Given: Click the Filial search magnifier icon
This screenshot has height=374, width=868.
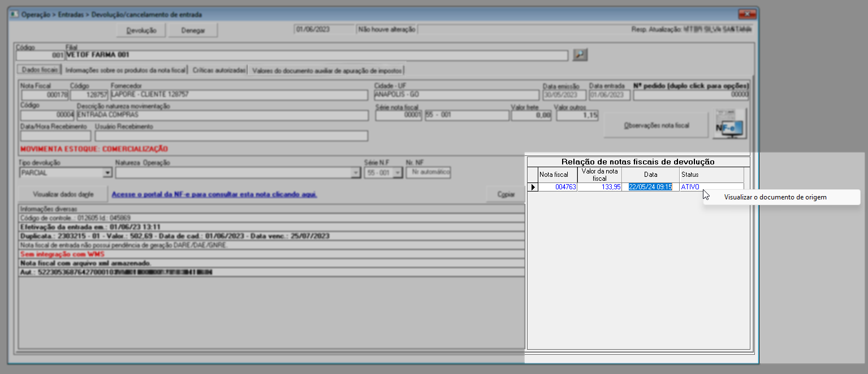Looking at the screenshot, I should [x=580, y=55].
